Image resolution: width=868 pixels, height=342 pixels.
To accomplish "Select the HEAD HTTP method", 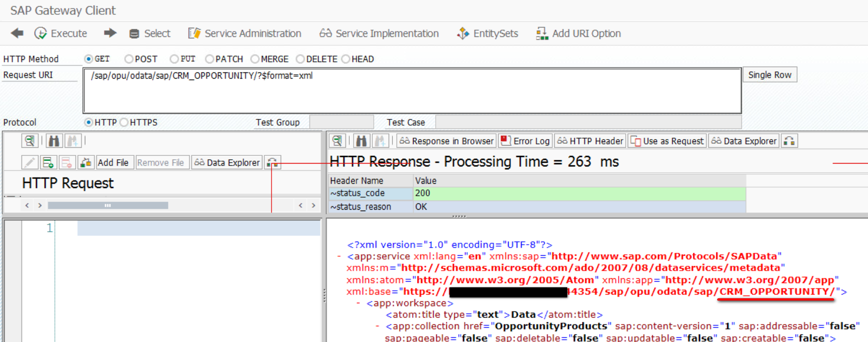I will tap(345, 59).
